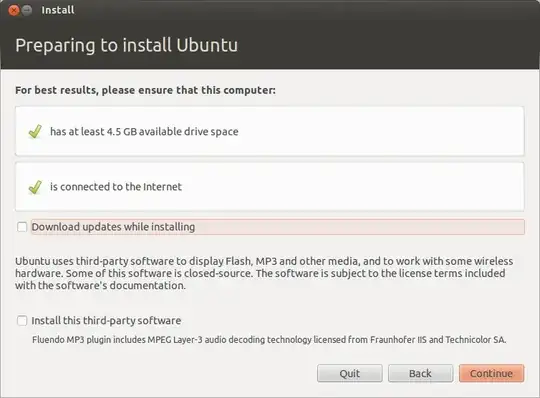Click the green checkmark beside Internet connection

point(35,187)
